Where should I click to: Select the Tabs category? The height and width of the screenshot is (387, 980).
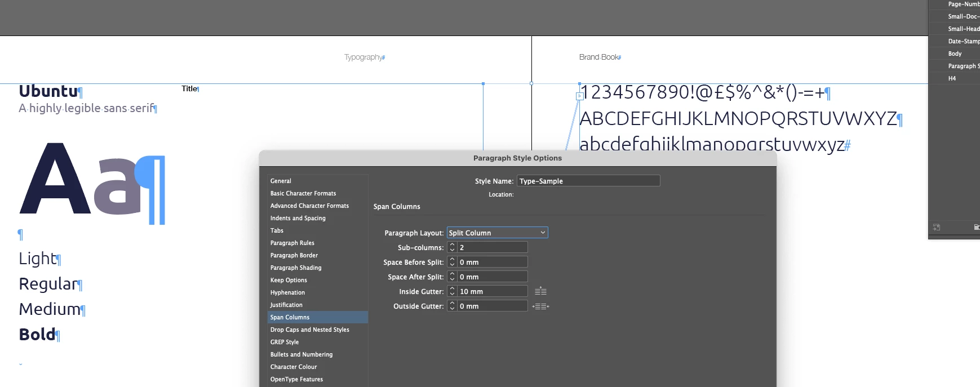(317, 230)
